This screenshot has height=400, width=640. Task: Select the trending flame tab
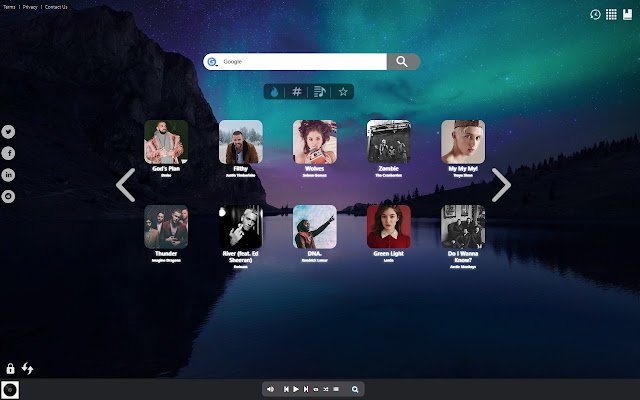point(274,92)
